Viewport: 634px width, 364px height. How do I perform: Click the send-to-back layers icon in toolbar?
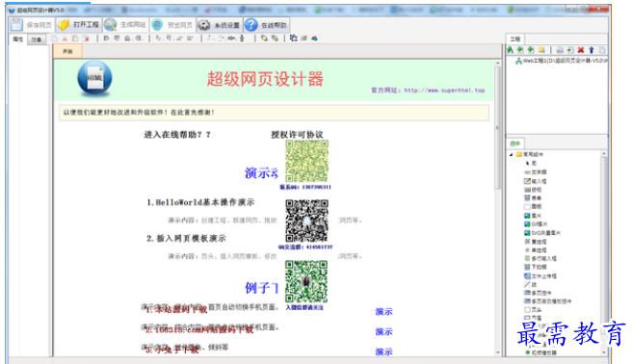tap(275, 39)
